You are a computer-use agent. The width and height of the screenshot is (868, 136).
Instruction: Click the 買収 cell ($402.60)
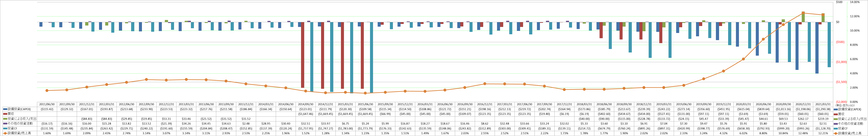coord(604,114)
